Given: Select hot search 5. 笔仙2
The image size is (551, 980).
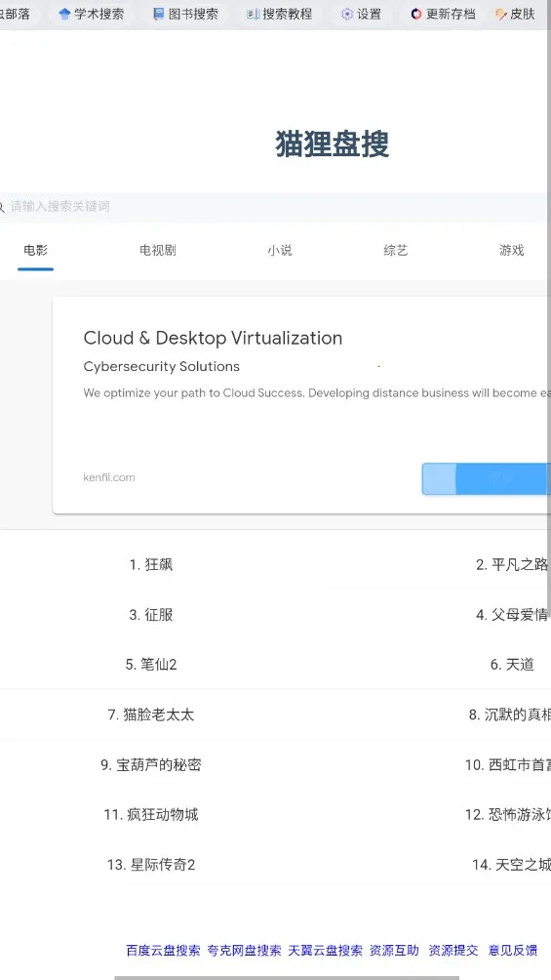Looking at the screenshot, I should tap(150, 665).
